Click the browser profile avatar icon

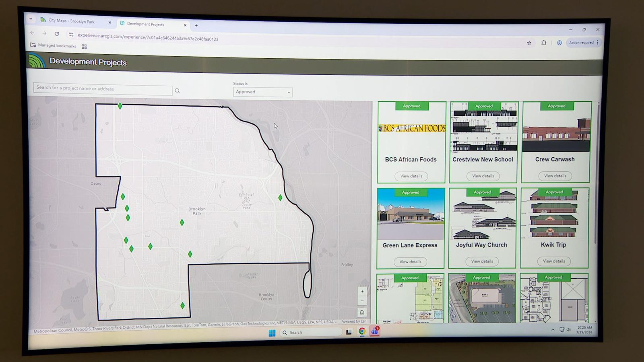pyautogui.click(x=559, y=42)
